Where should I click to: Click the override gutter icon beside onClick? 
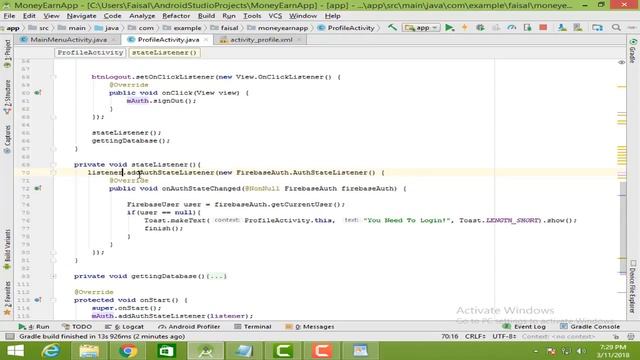coord(38,93)
